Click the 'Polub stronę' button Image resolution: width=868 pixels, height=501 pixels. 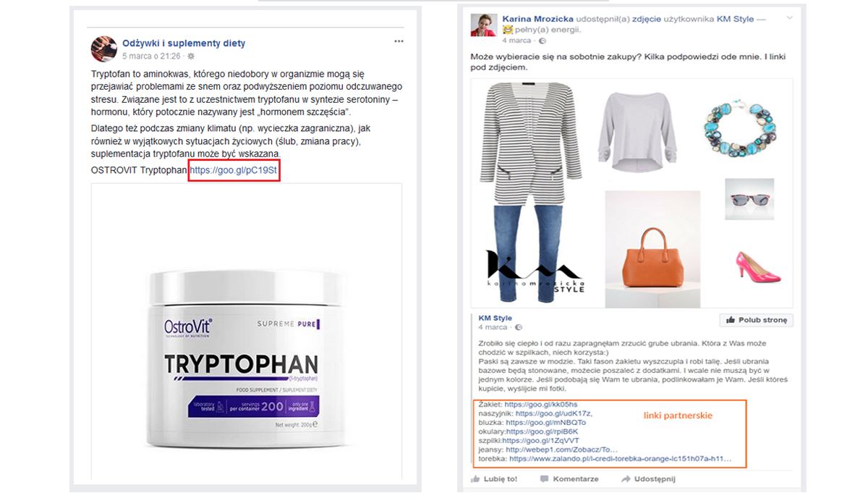tap(757, 320)
